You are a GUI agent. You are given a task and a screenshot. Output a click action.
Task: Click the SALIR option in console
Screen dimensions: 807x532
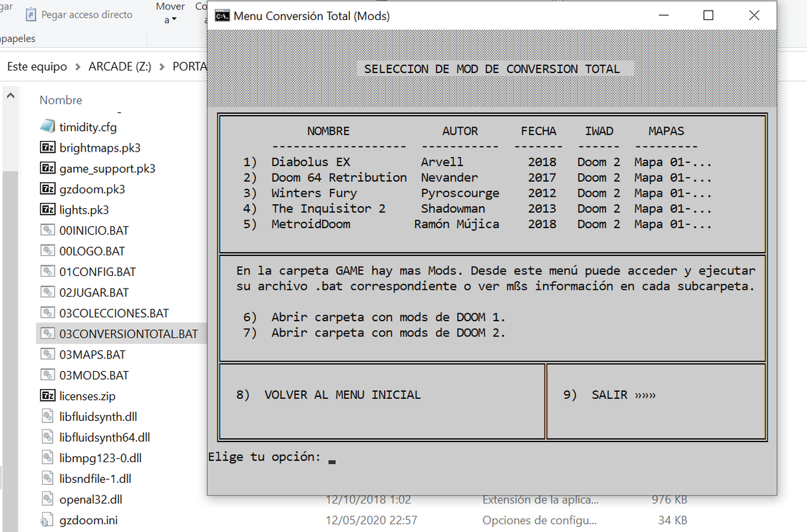[x=609, y=394]
